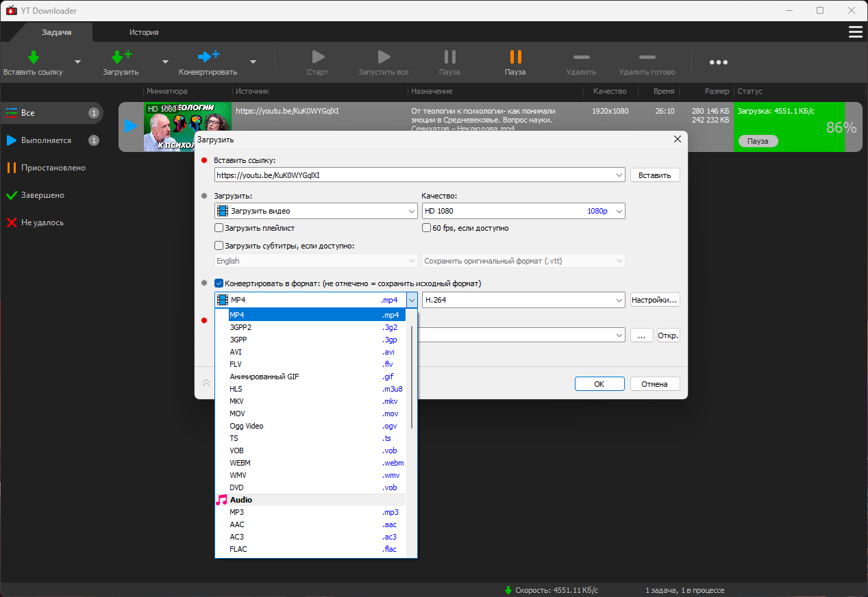Switch to the История tab

[144, 32]
